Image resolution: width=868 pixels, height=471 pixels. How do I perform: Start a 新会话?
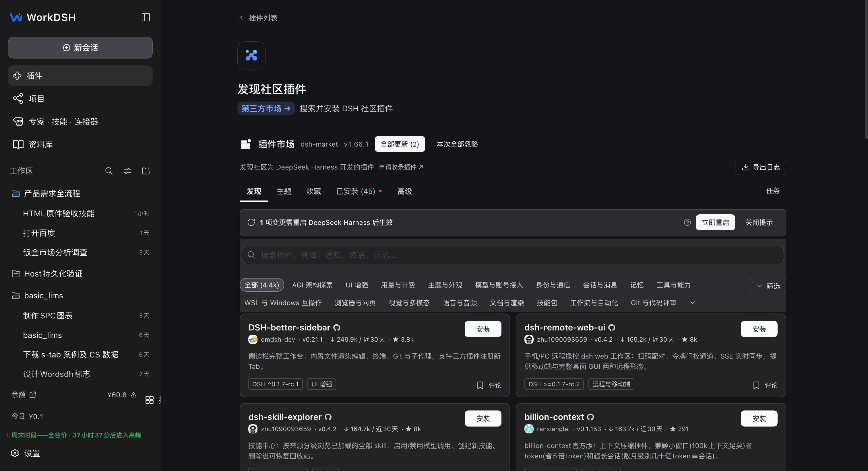[80, 47]
